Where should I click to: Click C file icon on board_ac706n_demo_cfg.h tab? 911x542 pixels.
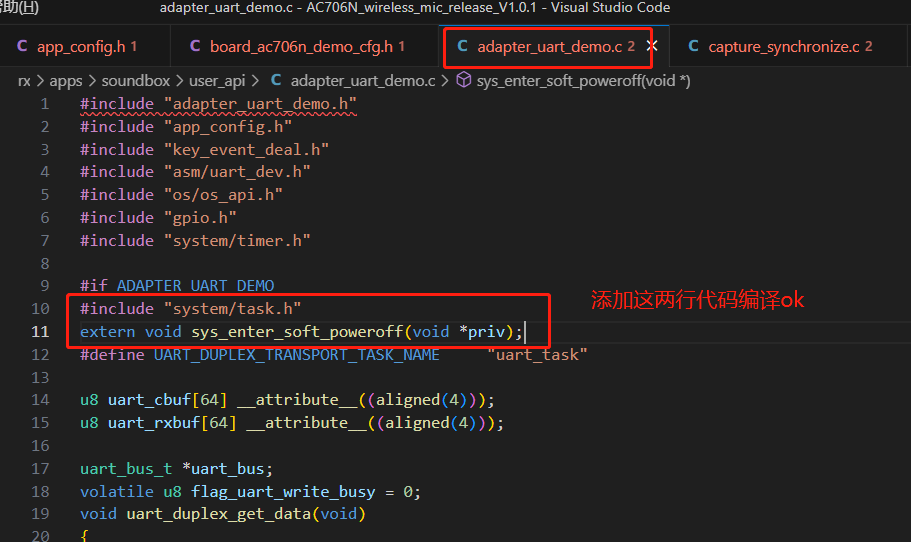[195, 46]
